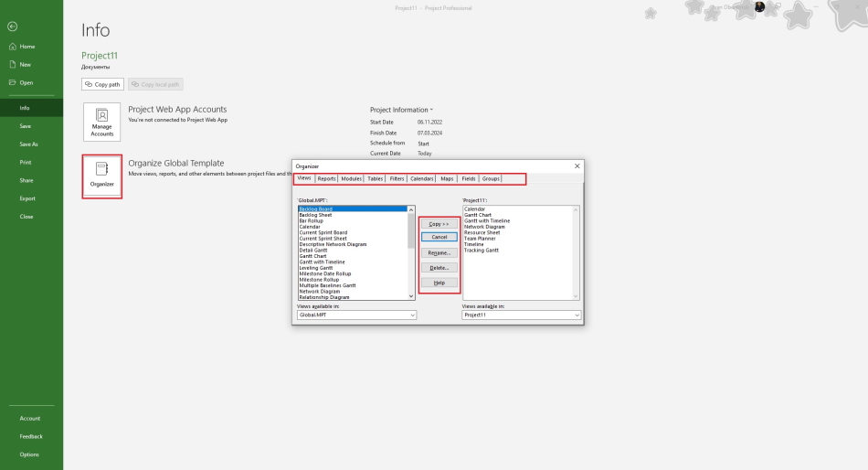Click the Global.MPT list scrollbar thumb
Screen dimensions: 868x470
pyautogui.click(x=411, y=230)
